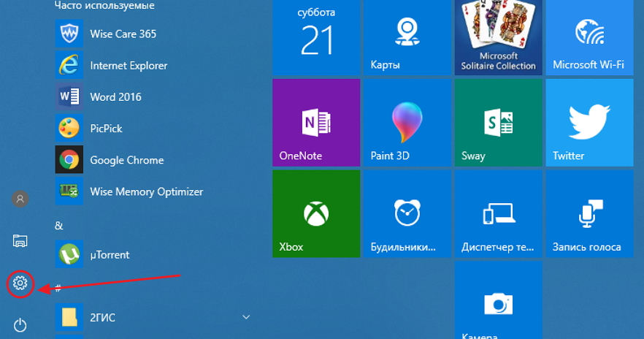Open the OneNote tile

(x=316, y=123)
